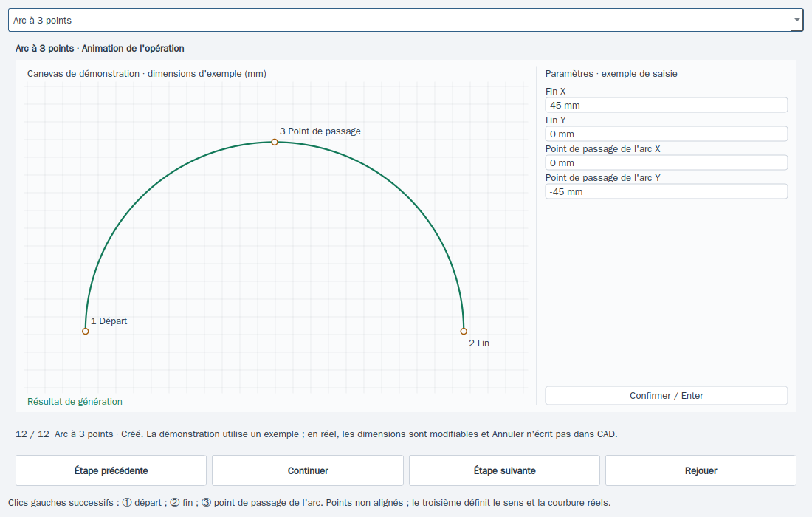Focus the "Point de passage de l'arc X" field
The width and height of the screenshot is (812, 517).
click(x=667, y=162)
